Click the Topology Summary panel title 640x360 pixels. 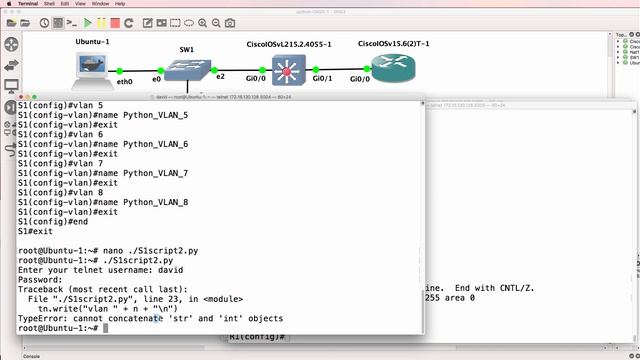click(x=621, y=35)
